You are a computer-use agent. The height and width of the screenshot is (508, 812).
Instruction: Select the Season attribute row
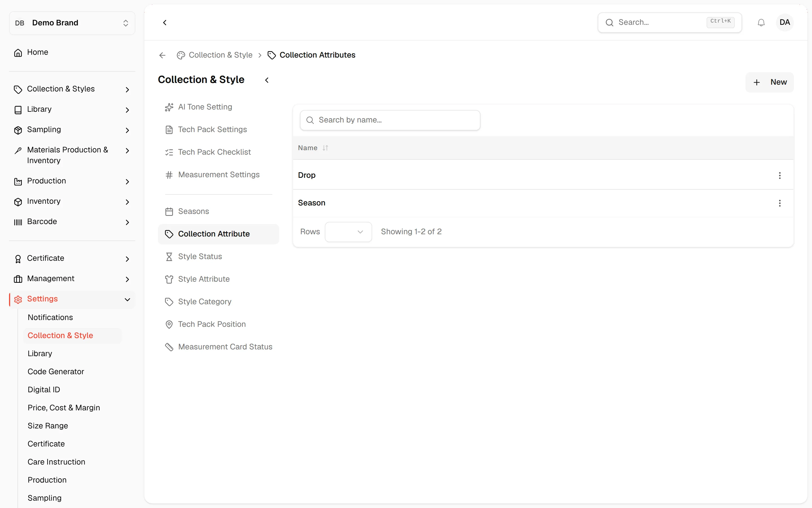click(x=543, y=203)
